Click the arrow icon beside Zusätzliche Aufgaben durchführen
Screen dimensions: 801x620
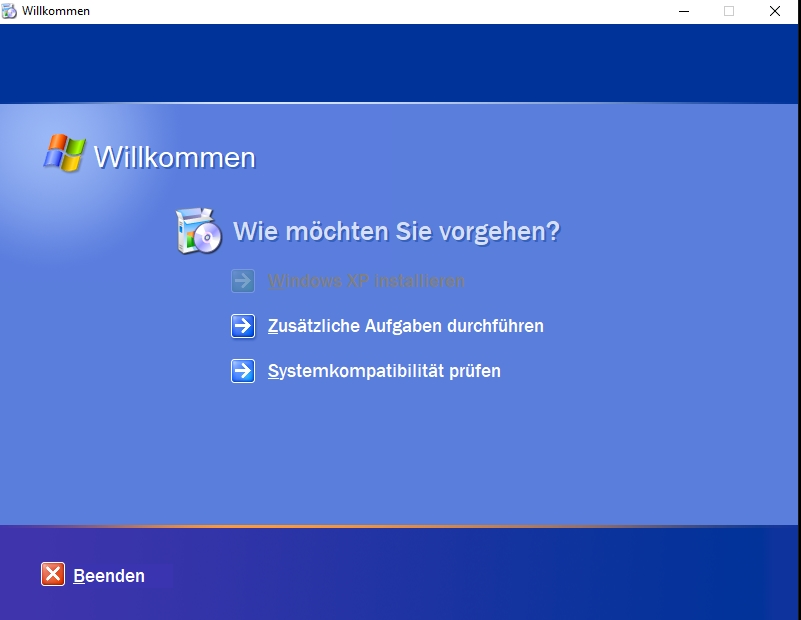(x=243, y=326)
